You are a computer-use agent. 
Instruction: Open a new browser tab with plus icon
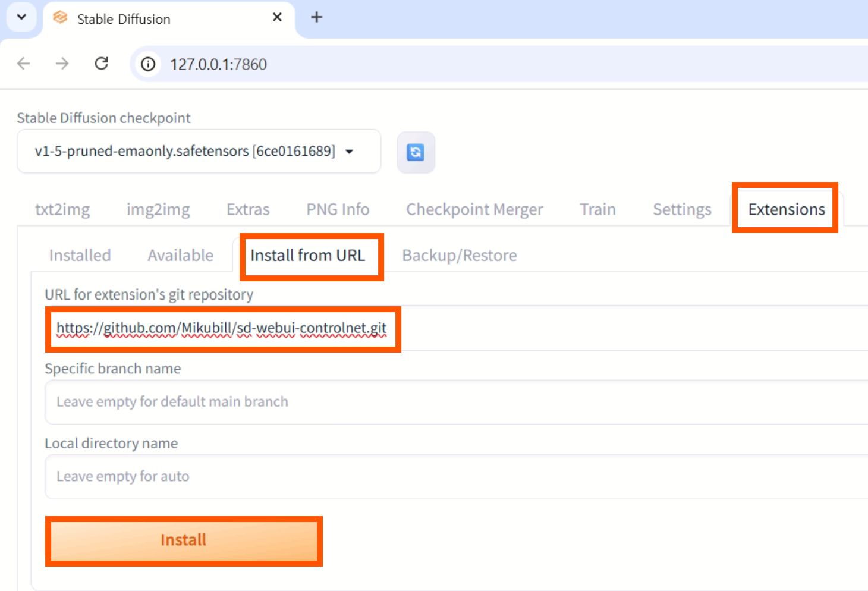(317, 17)
